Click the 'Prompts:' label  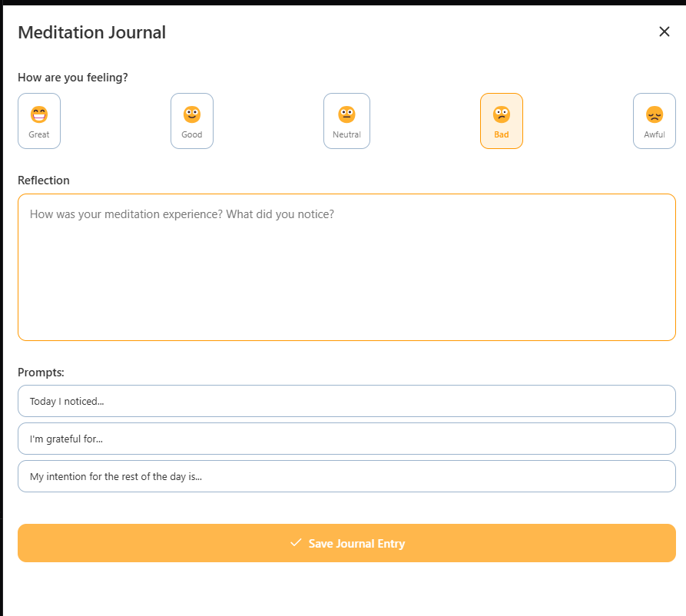point(41,373)
